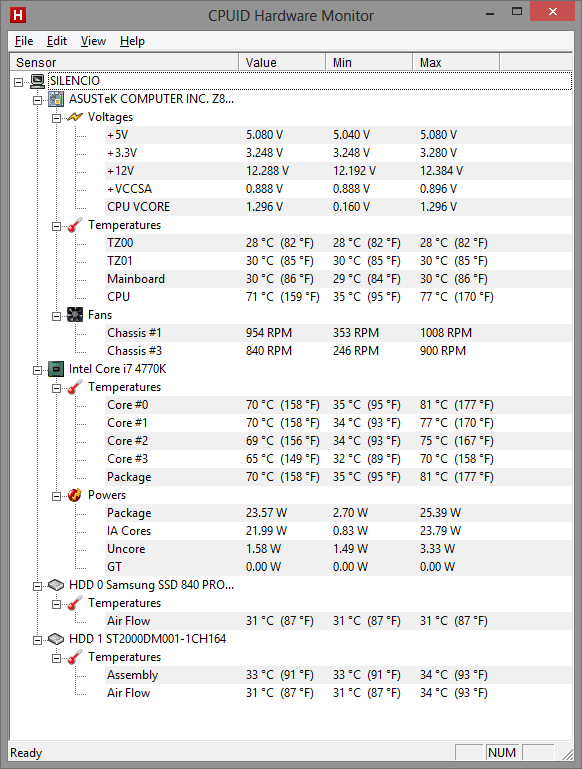Open the View menu
Viewport: 582px width, 769px height.
[x=93, y=41]
